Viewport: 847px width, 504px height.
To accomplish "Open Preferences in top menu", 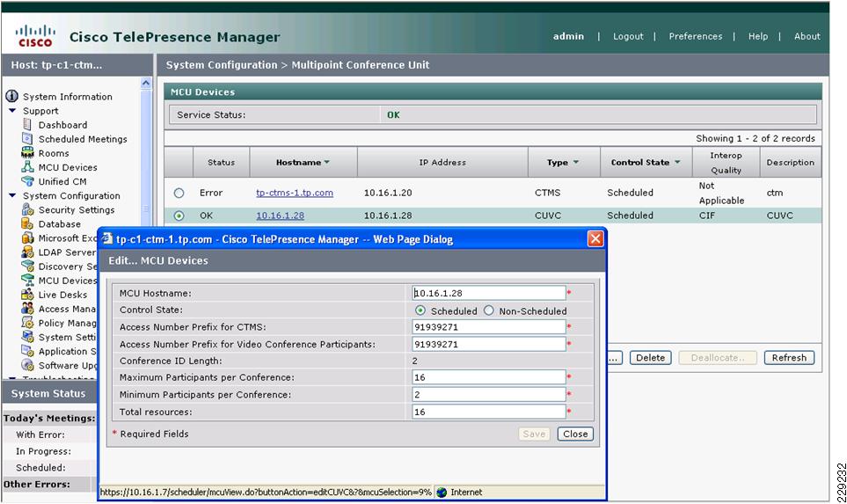I will click(695, 36).
